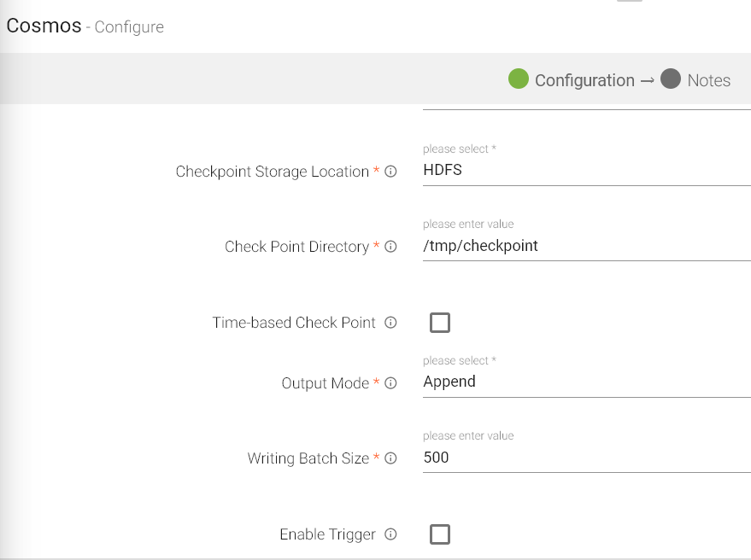Click info icon beside Enable Trigger
The image size is (751, 560).
click(x=390, y=534)
